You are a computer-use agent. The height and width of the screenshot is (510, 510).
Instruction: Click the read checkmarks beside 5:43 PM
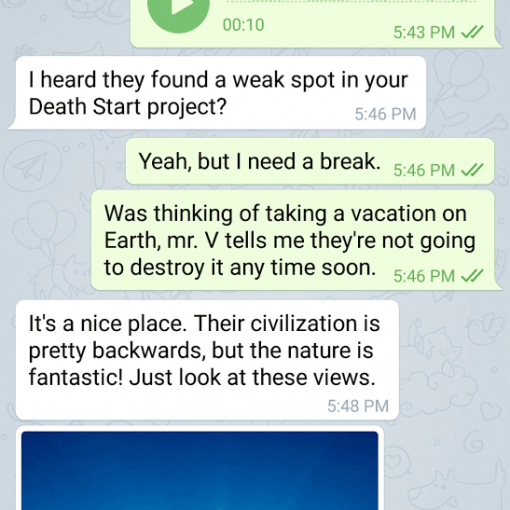coord(472,32)
